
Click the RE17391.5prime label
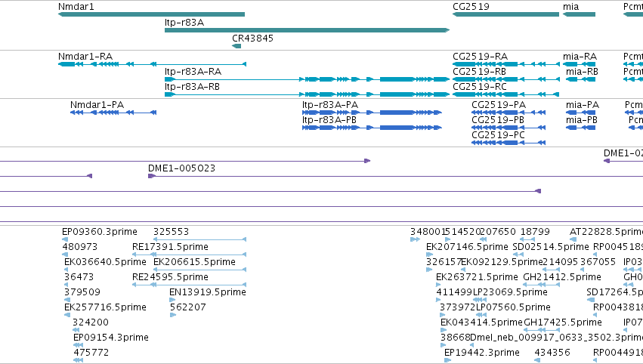coord(170,247)
